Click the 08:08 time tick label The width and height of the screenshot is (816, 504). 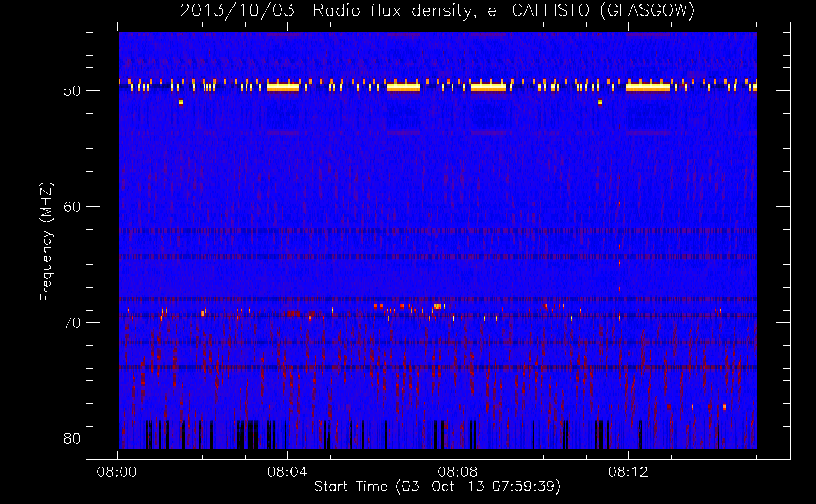pyautogui.click(x=457, y=472)
